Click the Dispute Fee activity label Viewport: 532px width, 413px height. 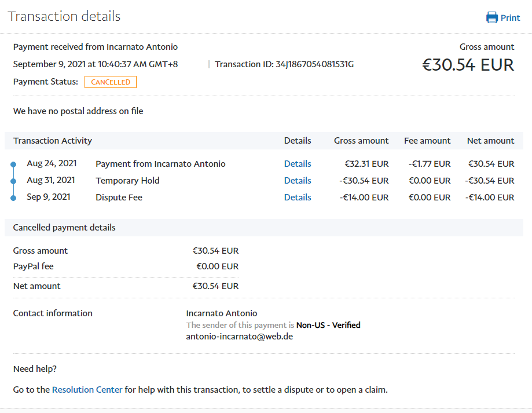119,198
